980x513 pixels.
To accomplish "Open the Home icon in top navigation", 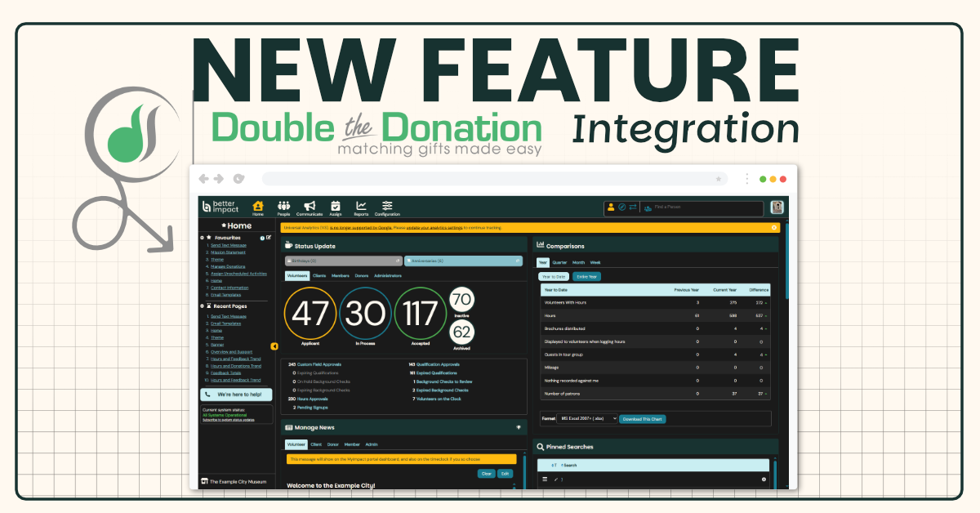I will tap(258, 207).
